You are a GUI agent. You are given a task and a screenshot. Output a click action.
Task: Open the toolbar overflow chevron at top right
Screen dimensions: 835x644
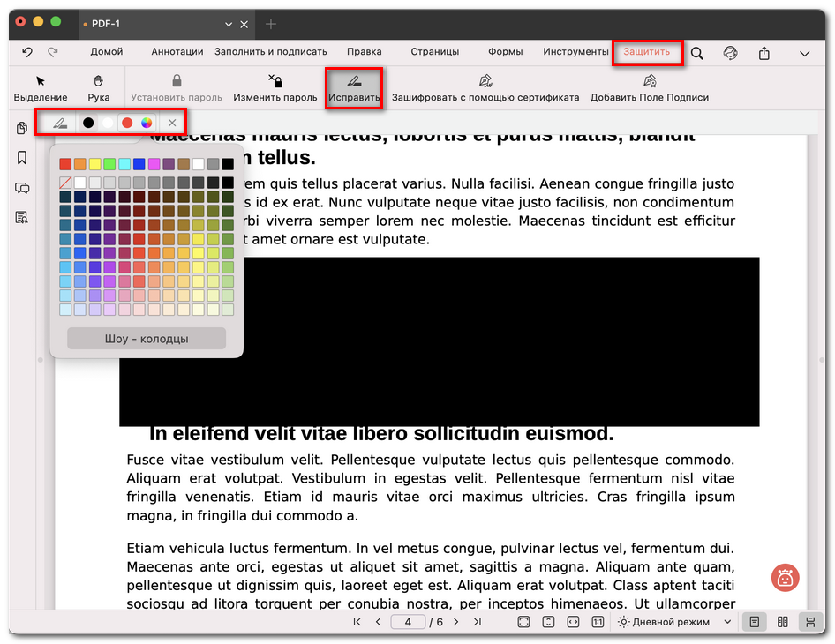[x=805, y=52]
